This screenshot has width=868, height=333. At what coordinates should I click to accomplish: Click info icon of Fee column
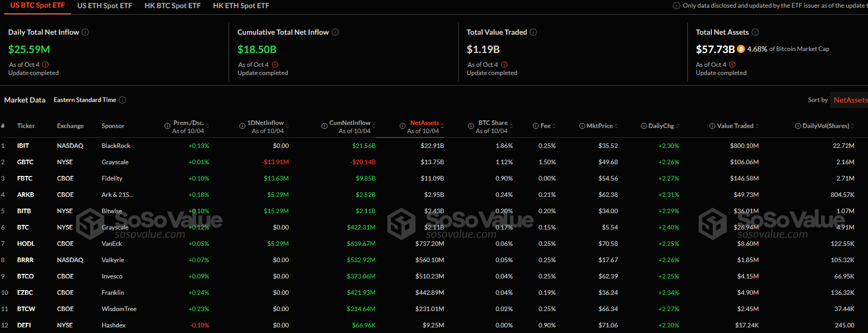(x=536, y=126)
